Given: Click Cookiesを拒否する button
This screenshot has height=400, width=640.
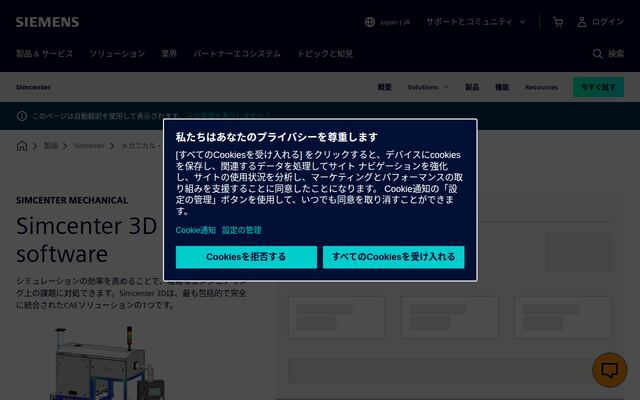Looking at the screenshot, I should coord(246,257).
